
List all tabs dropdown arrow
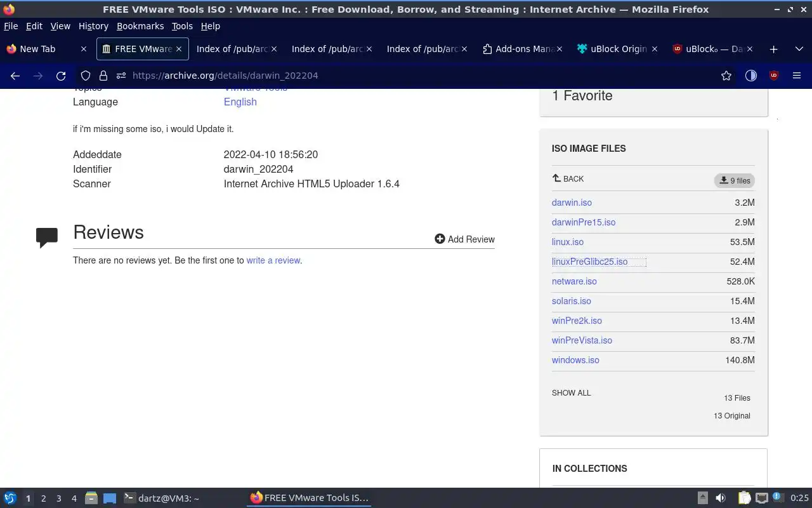click(x=799, y=49)
